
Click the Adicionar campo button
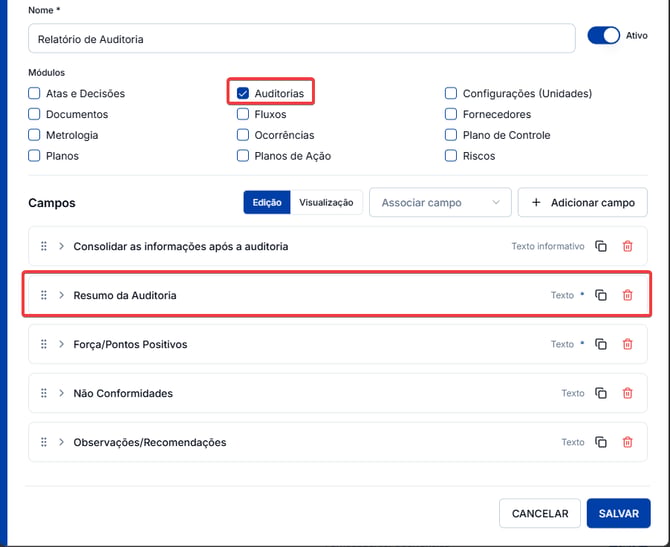pyautogui.click(x=582, y=203)
